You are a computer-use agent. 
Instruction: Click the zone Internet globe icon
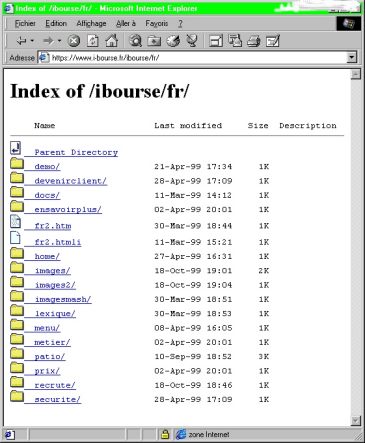181,434
